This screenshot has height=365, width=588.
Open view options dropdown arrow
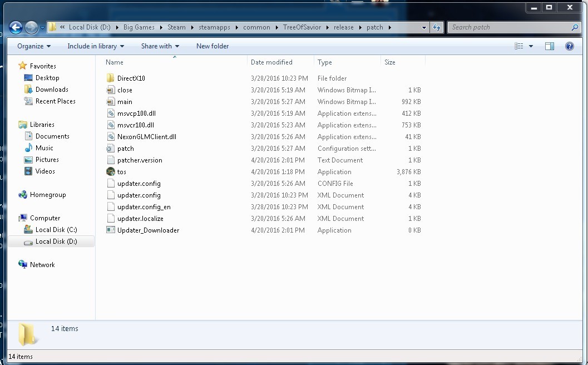531,46
